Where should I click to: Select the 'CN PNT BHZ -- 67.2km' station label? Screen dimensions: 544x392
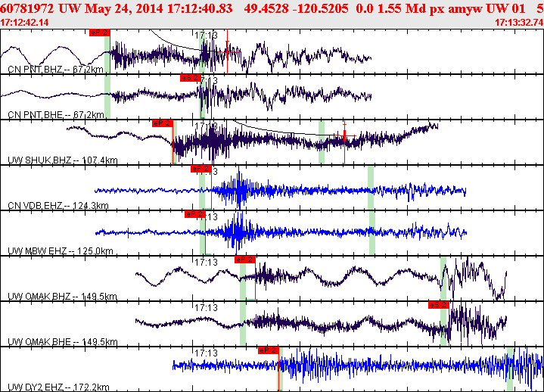tap(55, 70)
